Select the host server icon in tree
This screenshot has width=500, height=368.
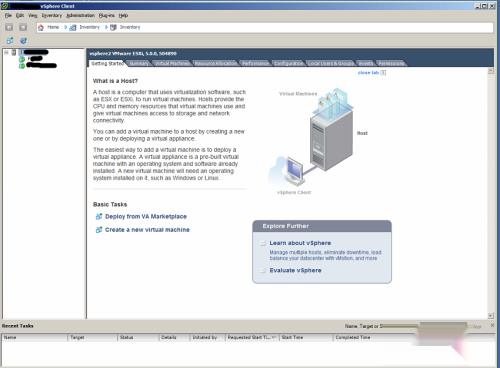(x=14, y=52)
